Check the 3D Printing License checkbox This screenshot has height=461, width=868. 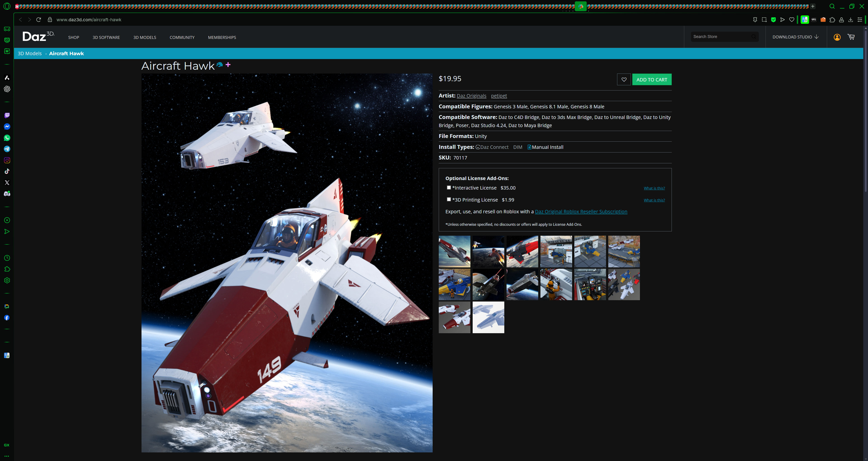pos(448,199)
